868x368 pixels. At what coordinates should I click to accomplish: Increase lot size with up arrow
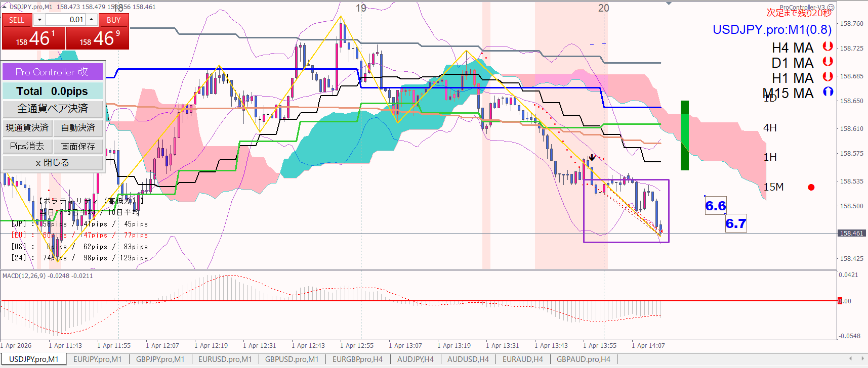tap(91, 20)
